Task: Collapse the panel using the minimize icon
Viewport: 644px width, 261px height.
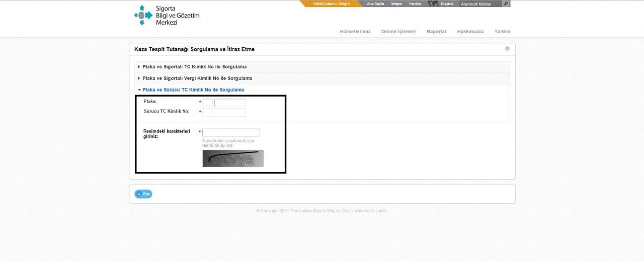Action: pos(507,49)
